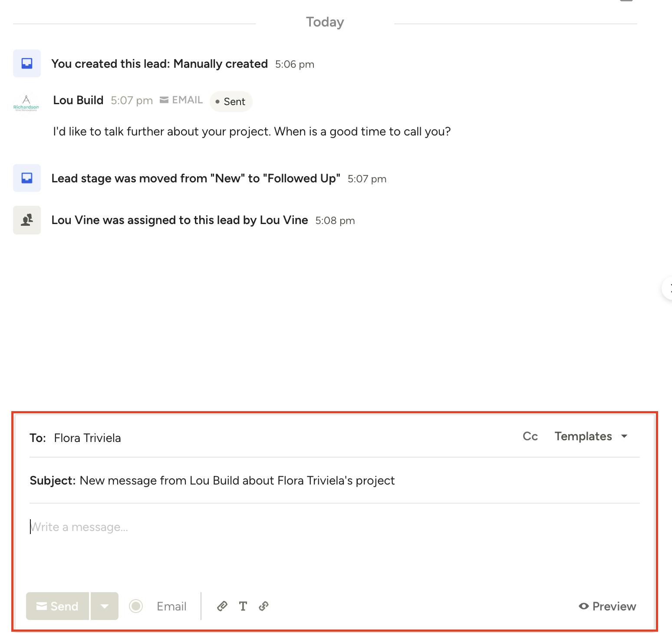Image resolution: width=672 pixels, height=633 pixels.
Task: Insert a link with chain icon
Action: pyautogui.click(x=264, y=606)
